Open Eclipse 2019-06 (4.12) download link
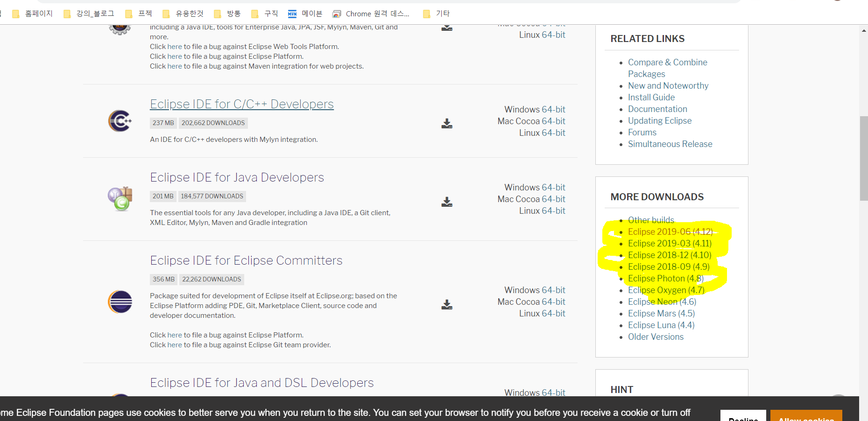868x421 pixels. pos(670,232)
